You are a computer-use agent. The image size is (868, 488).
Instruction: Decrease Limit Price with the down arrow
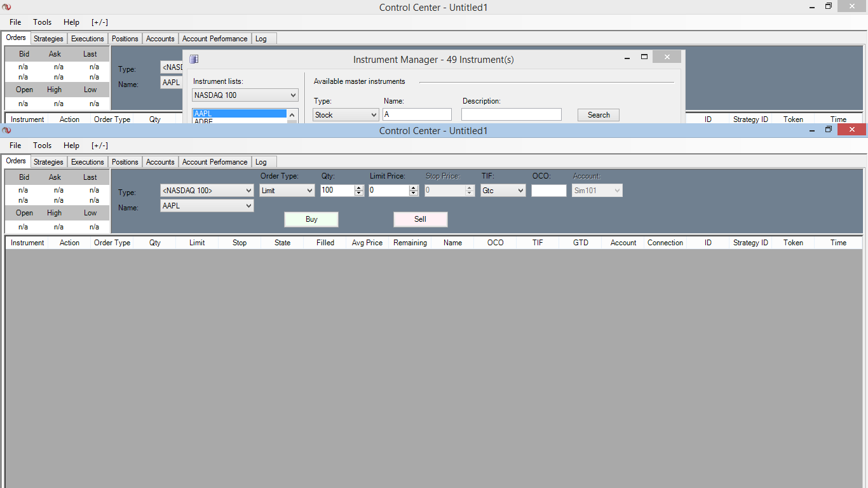point(414,193)
